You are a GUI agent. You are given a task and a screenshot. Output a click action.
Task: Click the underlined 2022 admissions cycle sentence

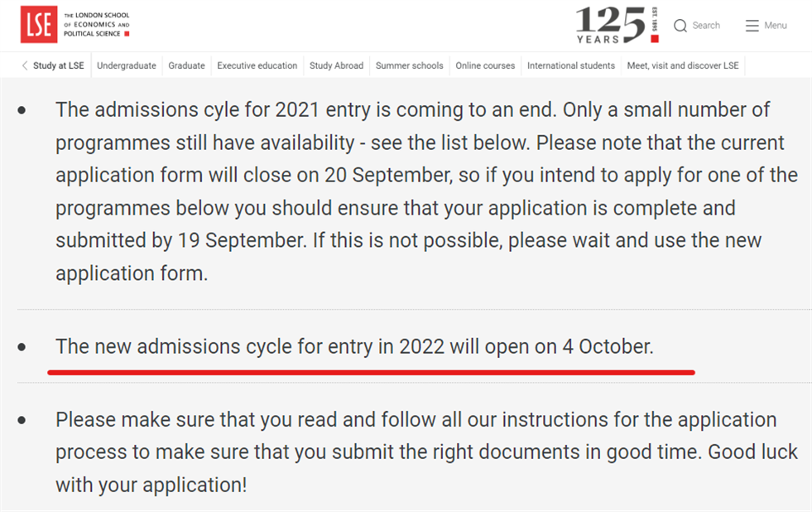[x=355, y=346]
